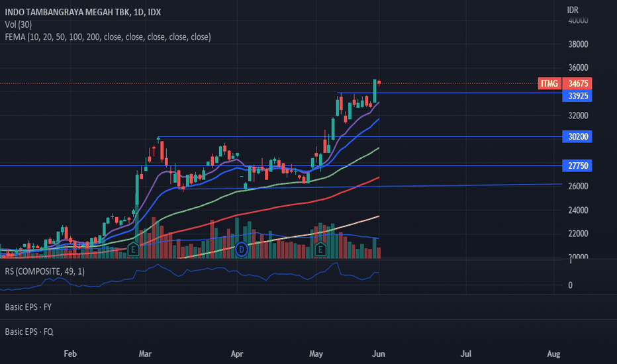The width and height of the screenshot is (617, 364).
Task: Click the tall green breakout candle at the June label
Action: [375, 91]
